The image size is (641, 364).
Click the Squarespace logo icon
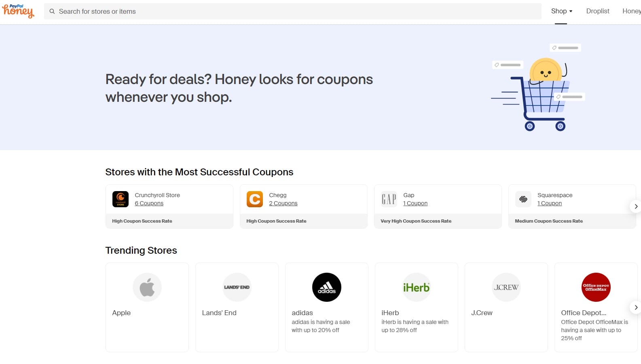(x=523, y=199)
